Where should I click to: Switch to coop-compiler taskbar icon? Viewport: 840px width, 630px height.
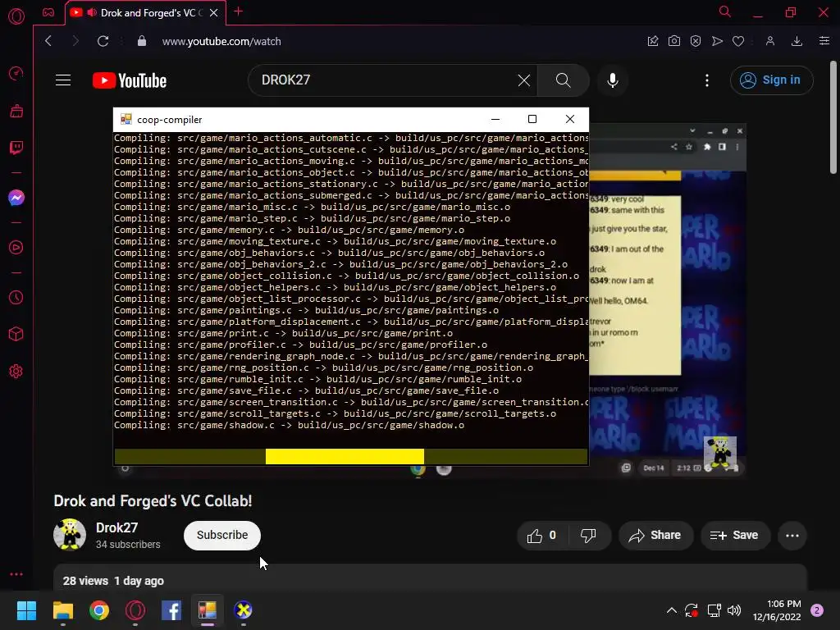(208, 610)
